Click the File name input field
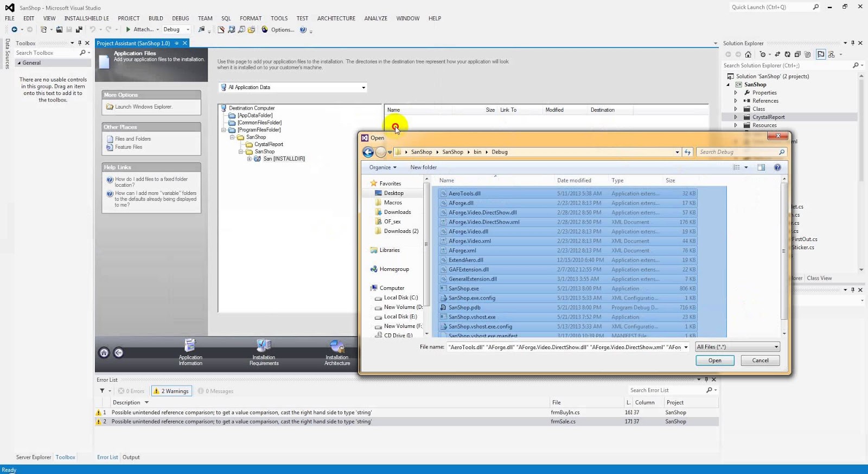This screenshot has height=474, width=868. coord(564,347)
